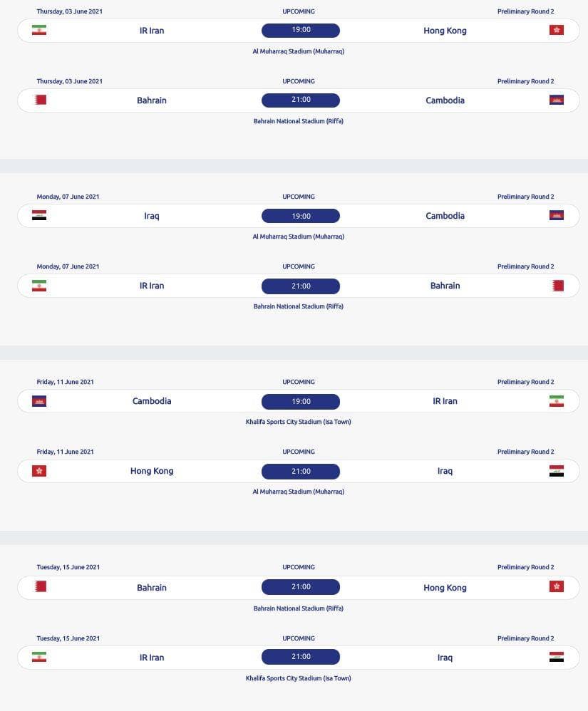The image size is (588, 711).
Task: Click Cambodia flag in Cambodia vs Iran match
Action: 39,400
